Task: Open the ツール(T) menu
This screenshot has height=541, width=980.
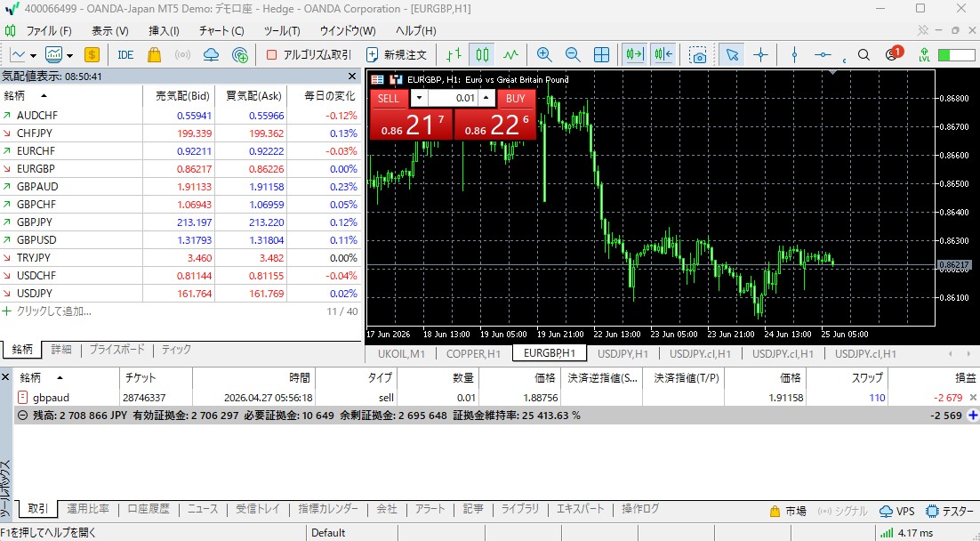Action: (x=282, y=30)
